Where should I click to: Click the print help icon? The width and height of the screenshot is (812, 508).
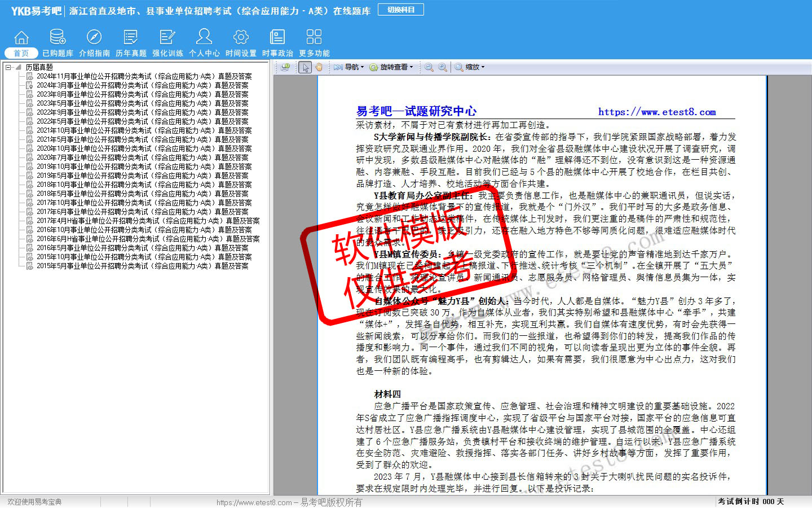point(285,67)
